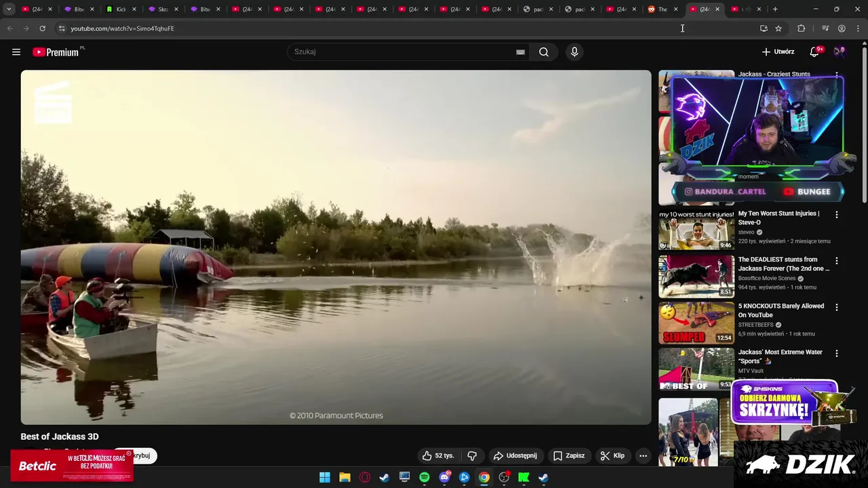Viewport: 868px width, 488px height.
Task: Open Discord from the taskbar
Action: (444, 477)
